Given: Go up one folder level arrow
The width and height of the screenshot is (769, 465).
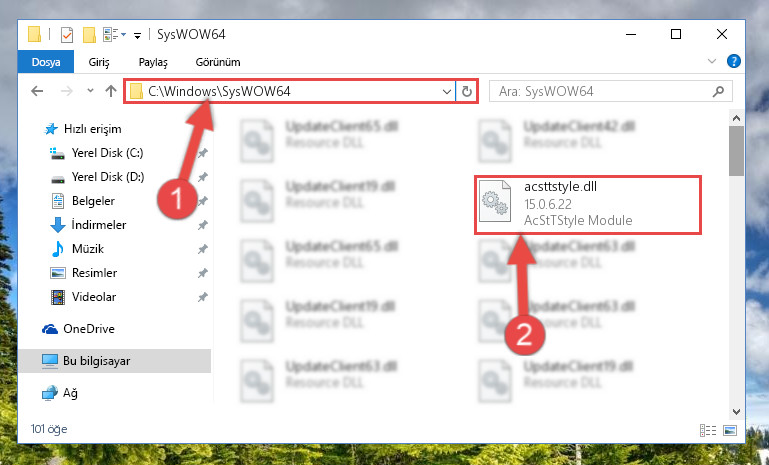Looking at the screenshot, I should click(x=111, y=91).
